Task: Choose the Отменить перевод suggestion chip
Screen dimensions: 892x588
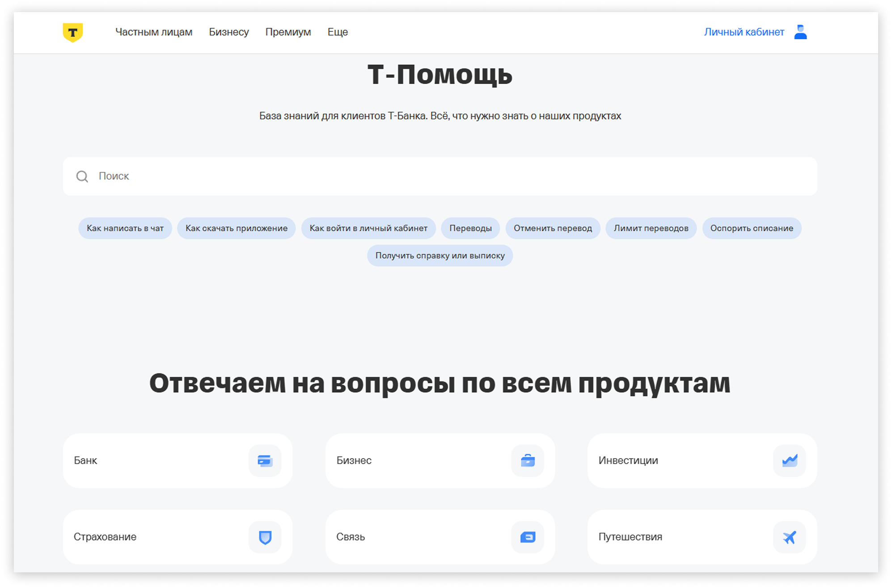Action: (x=553, y=228)
